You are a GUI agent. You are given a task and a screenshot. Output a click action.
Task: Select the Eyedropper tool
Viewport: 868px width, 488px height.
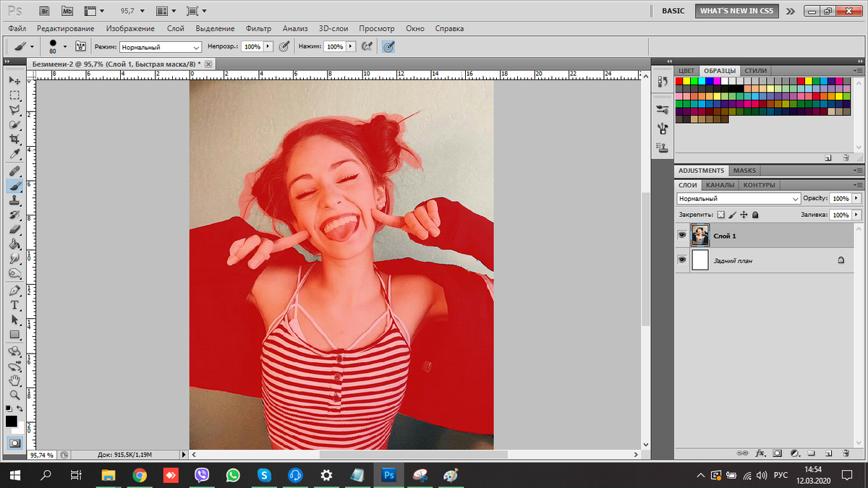click(x=14, y=155)
